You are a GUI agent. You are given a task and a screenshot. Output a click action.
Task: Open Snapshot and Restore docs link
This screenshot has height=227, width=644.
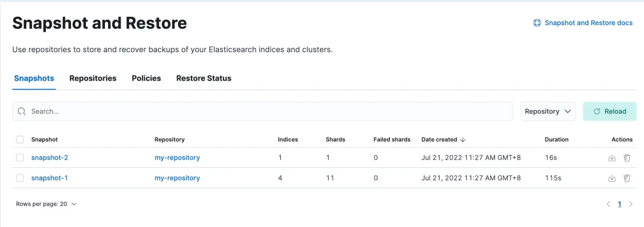pyautogui.click(x=589, y=23)
